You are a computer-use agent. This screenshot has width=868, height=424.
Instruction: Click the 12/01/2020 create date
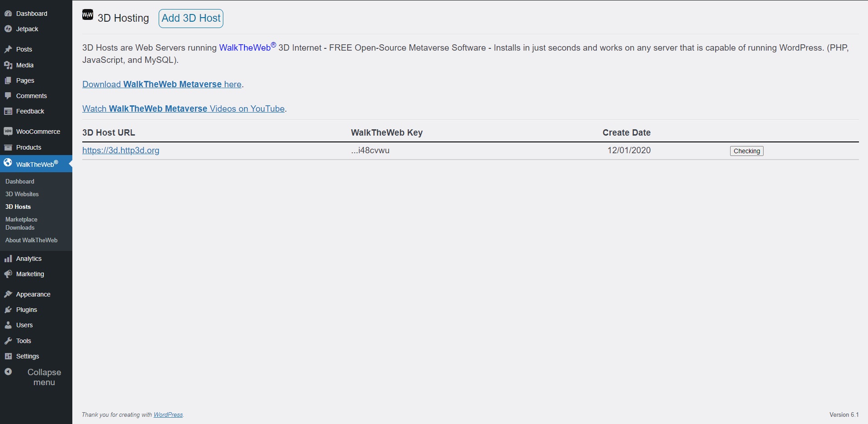(629, 150)
